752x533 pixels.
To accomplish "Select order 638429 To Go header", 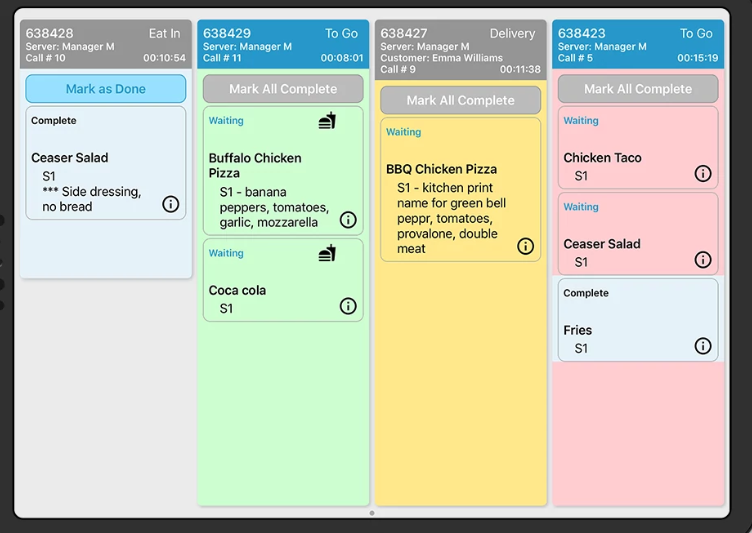I will pos(283,45).
